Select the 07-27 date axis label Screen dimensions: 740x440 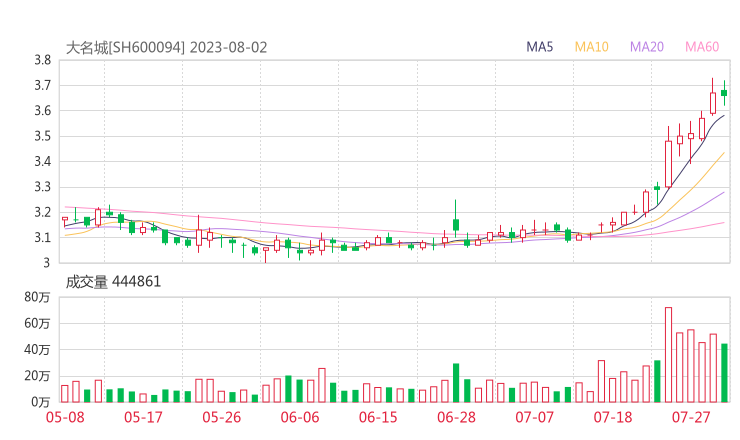pos(691,417)
